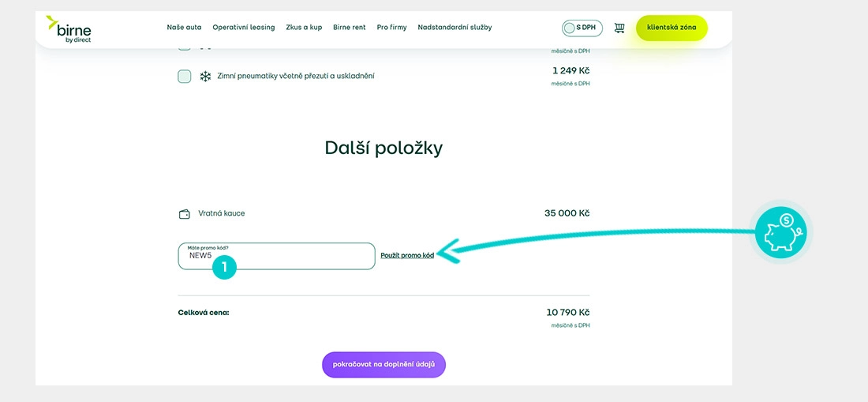868x402 pixels.
Task: Focus the promo code input field
Action: (x=276, y=256)
